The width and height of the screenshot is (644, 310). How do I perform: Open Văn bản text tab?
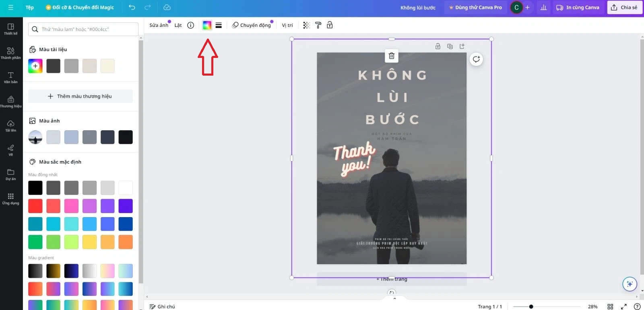(11, 78)
